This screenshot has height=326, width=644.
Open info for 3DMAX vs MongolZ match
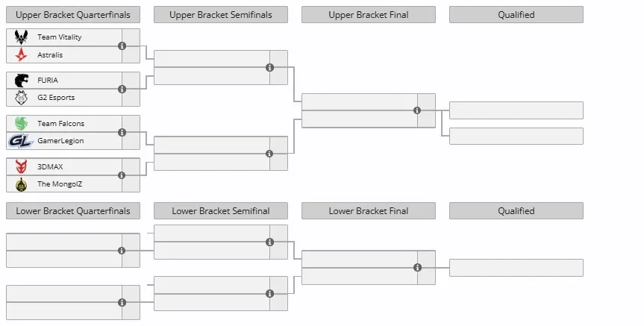pos(122,175)
